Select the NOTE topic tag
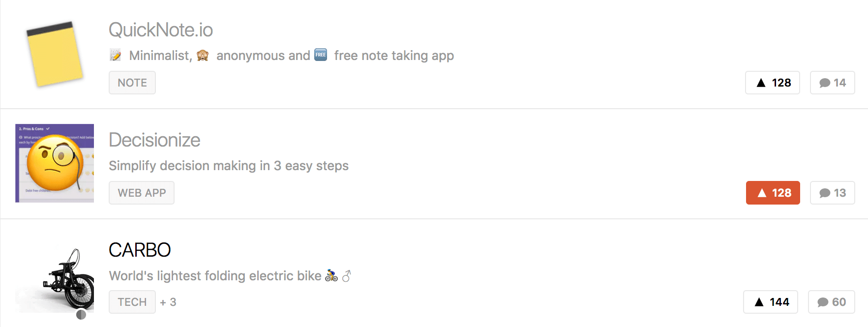Viewport: 868px width, 327px height. [132, 83]
